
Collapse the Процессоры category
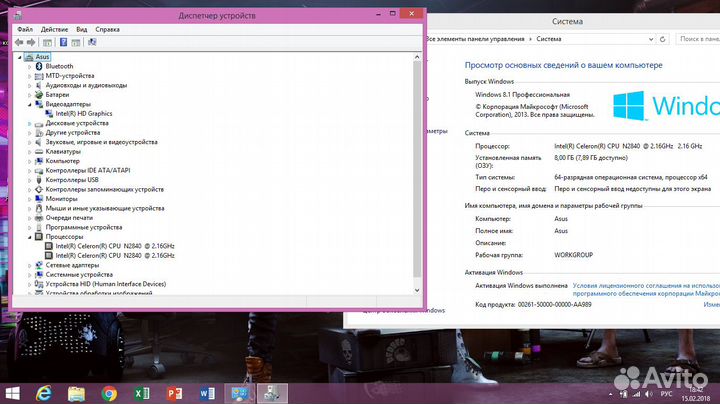[30, 237]
